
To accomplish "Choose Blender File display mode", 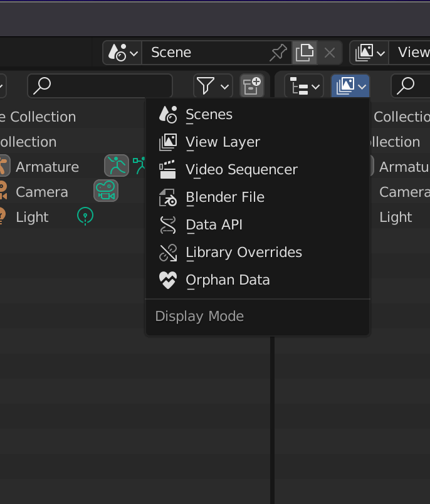I will (x=258, y=197).
